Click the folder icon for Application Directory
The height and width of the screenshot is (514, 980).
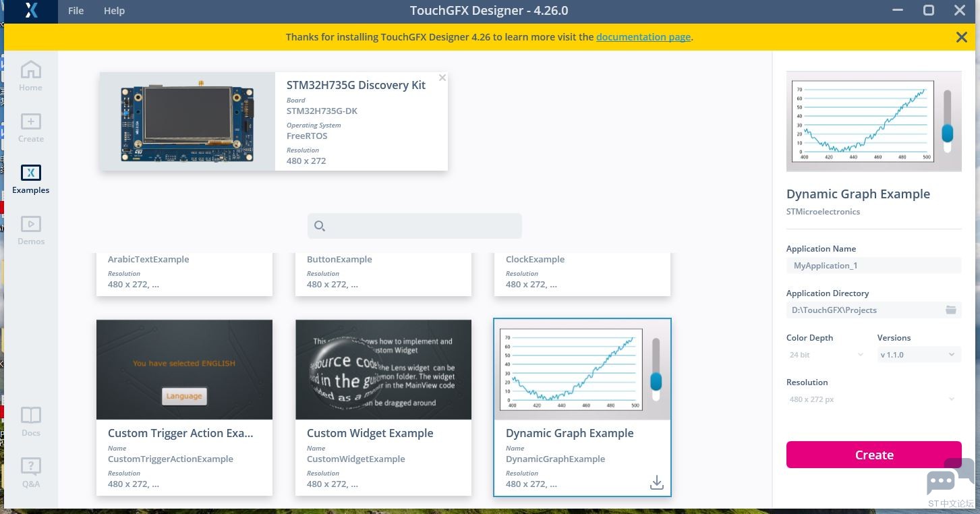pos(950,310)
